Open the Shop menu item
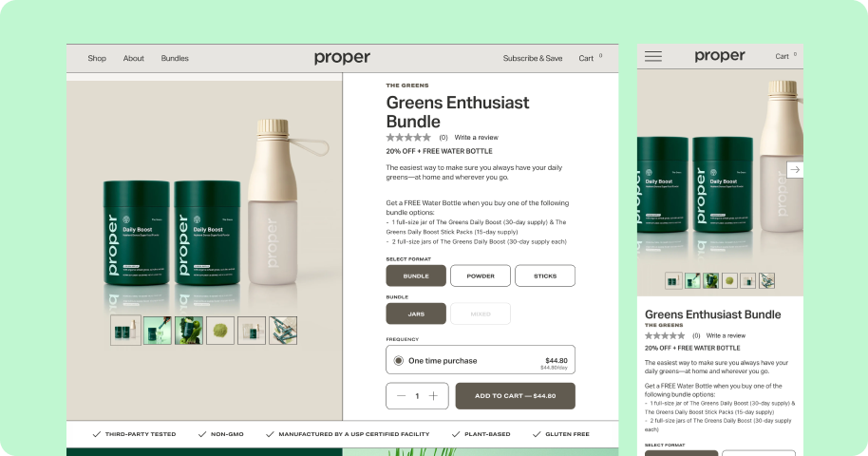 [x=97, y=58]
